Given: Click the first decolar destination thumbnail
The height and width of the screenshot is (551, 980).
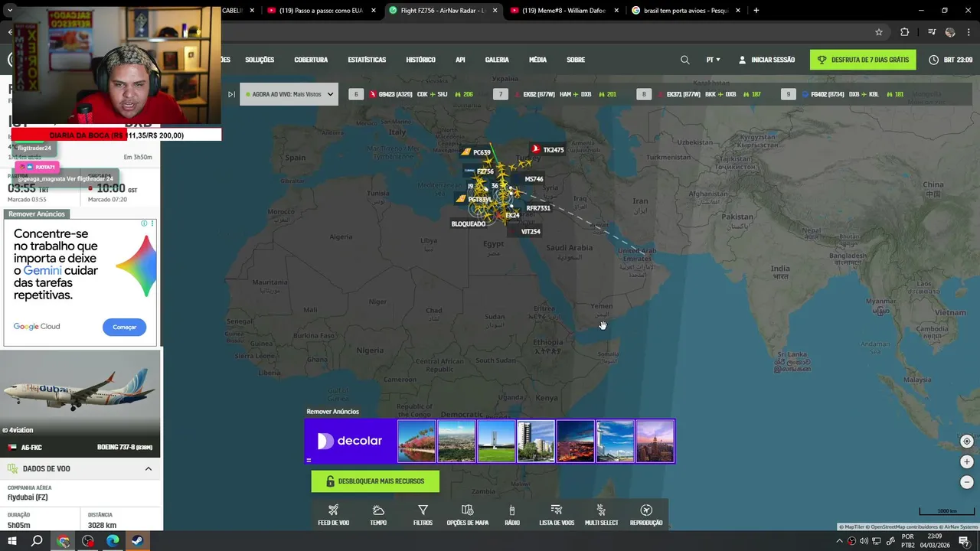Looking at the screenshot, I should pos(416,441).
